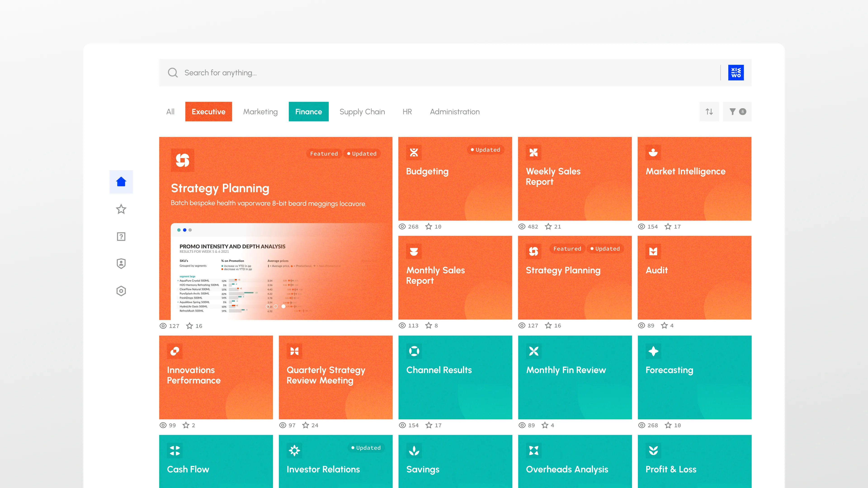Star the Monthly Sales Report (8)
This screenshot has width=868, height=488.
428,325
